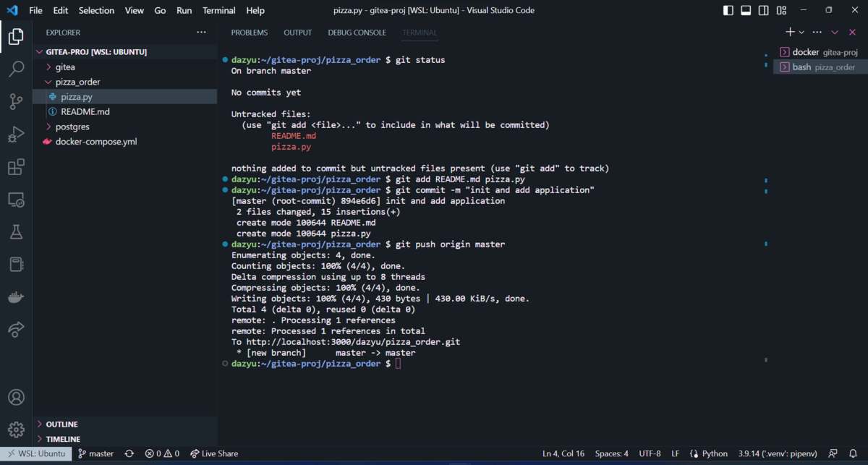The height and width of the screenshot is (465, 868).
Task: Click the feedback icon in status bar
Action: tap(833, 453)
